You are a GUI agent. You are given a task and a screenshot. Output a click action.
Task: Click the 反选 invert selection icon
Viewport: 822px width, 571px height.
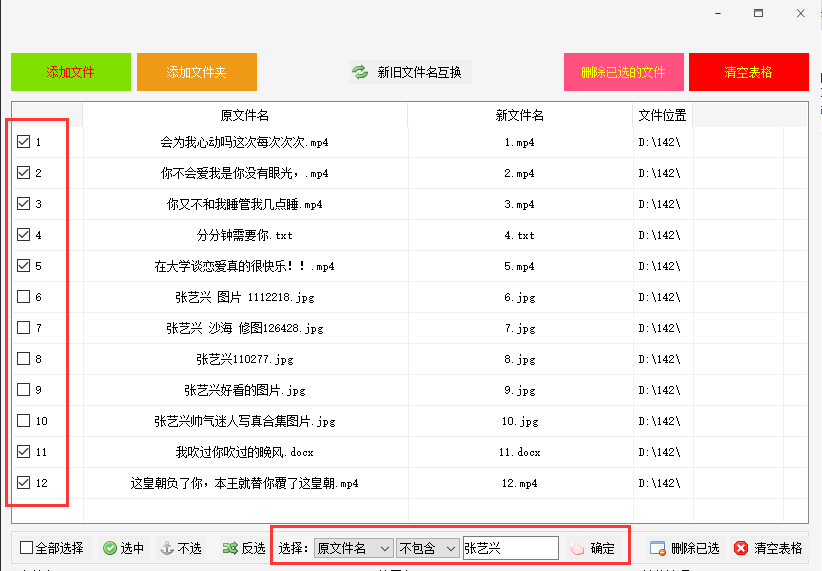click(x=230, y=548)
